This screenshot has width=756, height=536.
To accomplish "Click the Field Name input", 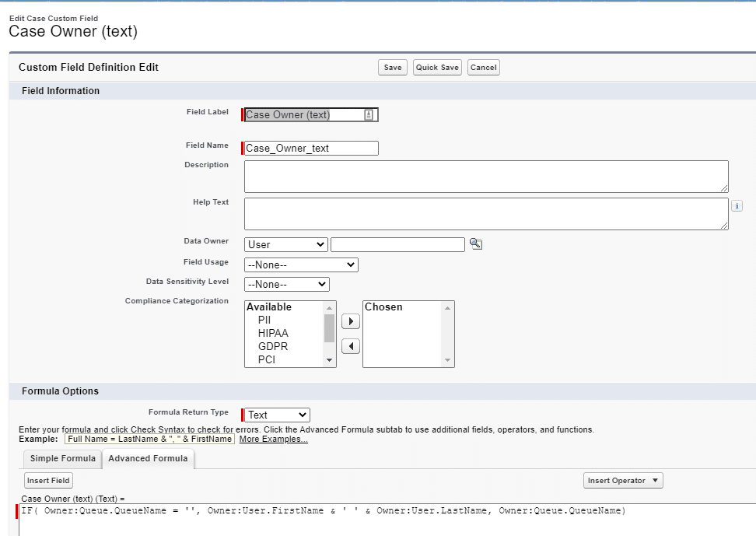I will (x=311, y=148).
